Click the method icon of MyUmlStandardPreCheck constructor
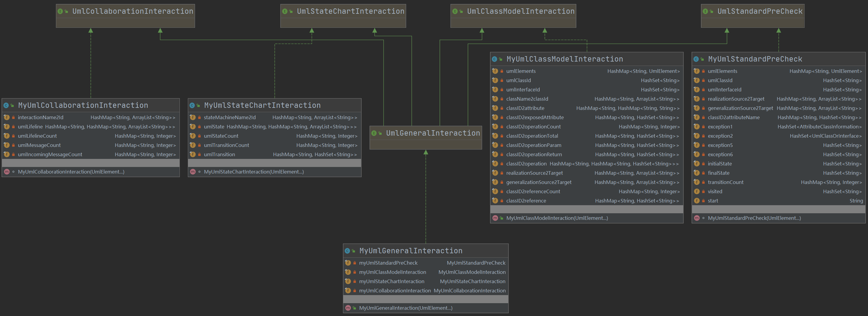 coord(697,218)
